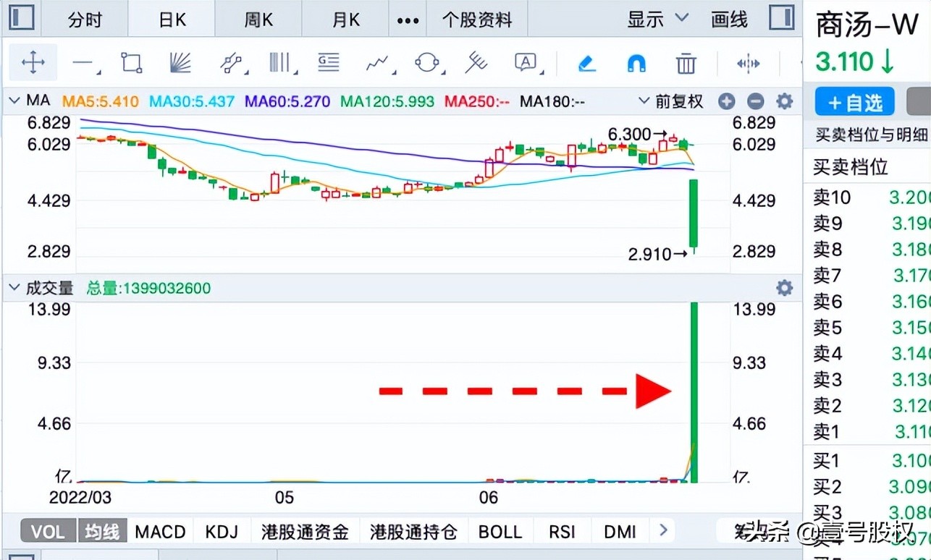Select the ellipse drawing tool

[x=426, y=63]
